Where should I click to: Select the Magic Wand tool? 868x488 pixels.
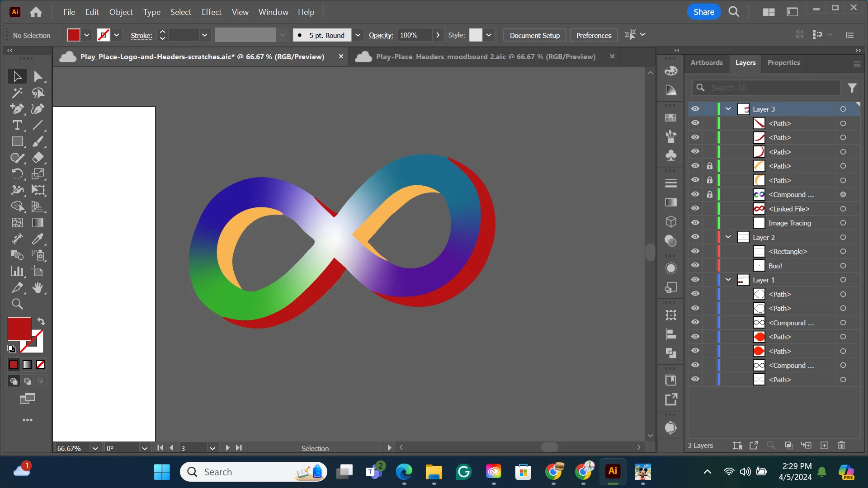17,93
